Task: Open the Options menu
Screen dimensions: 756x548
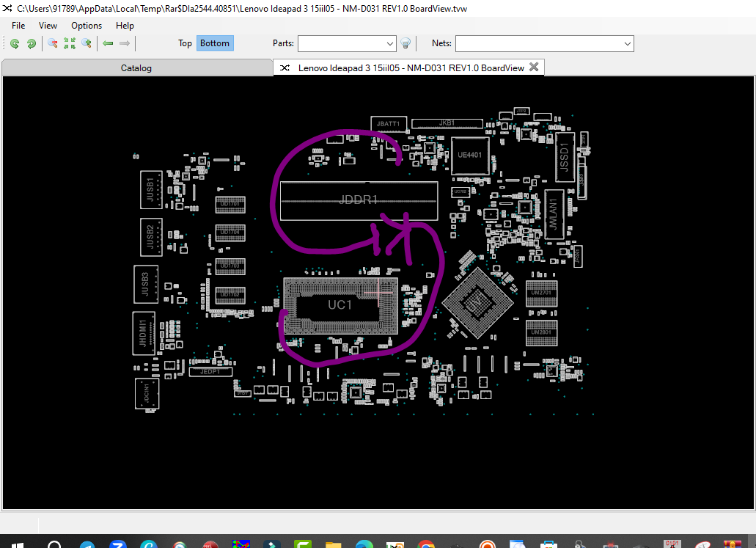Action: pyautogui.click(x=87, y=26)
